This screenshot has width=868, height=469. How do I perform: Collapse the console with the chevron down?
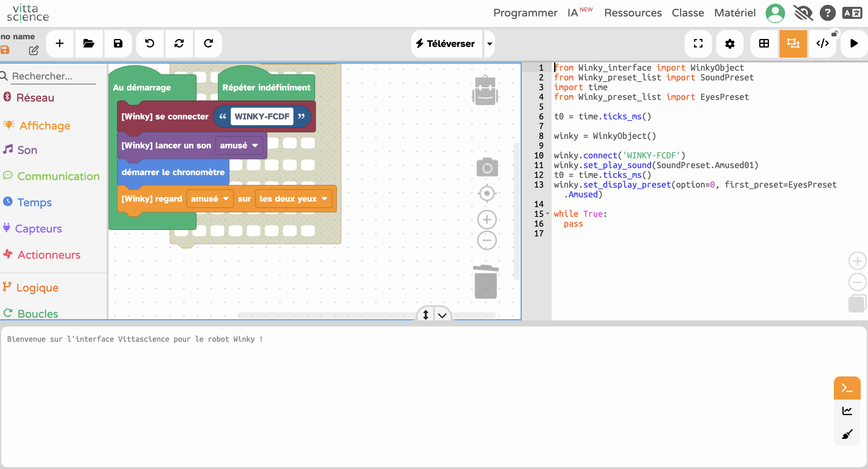pyautogui.click(x=442, y=315)
